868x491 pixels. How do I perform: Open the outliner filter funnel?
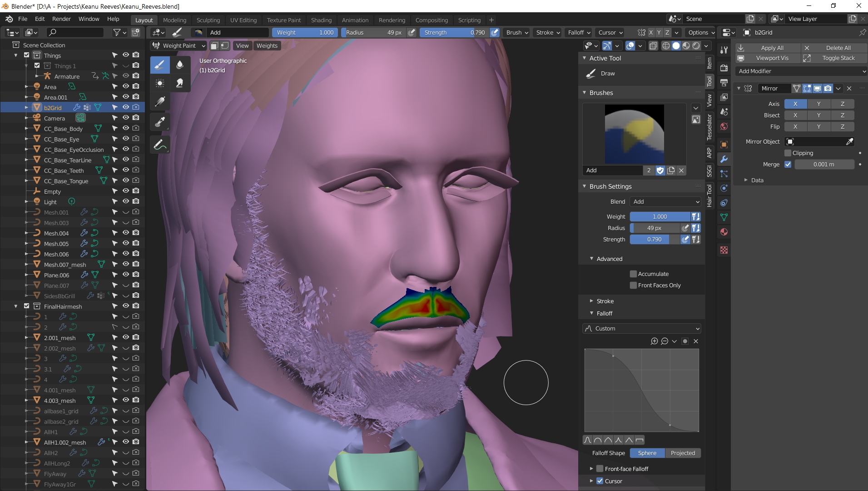pos(117,32)
